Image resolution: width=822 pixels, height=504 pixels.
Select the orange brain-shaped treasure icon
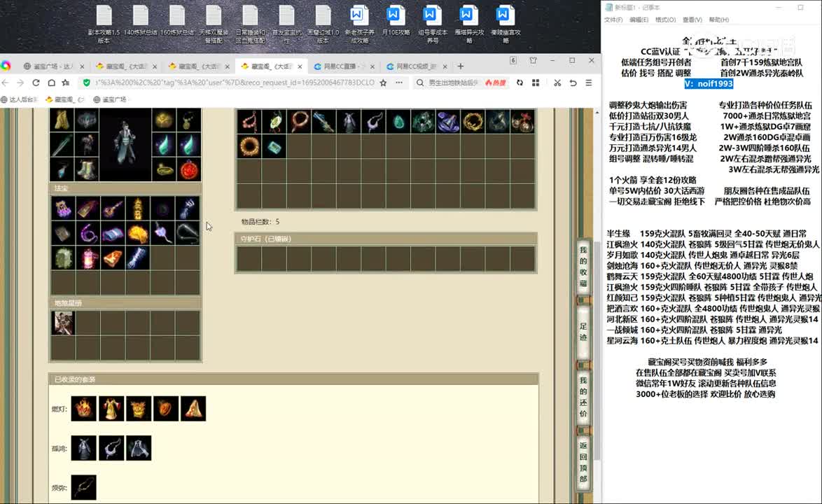tap(138, 234)
